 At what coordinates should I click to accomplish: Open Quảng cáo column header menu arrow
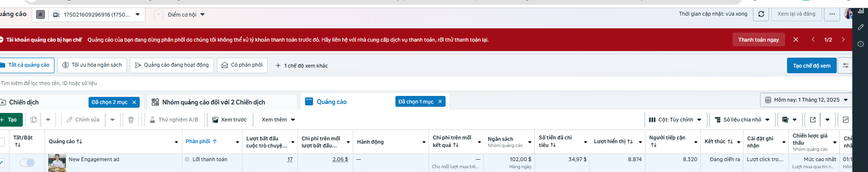click(176, 142)
